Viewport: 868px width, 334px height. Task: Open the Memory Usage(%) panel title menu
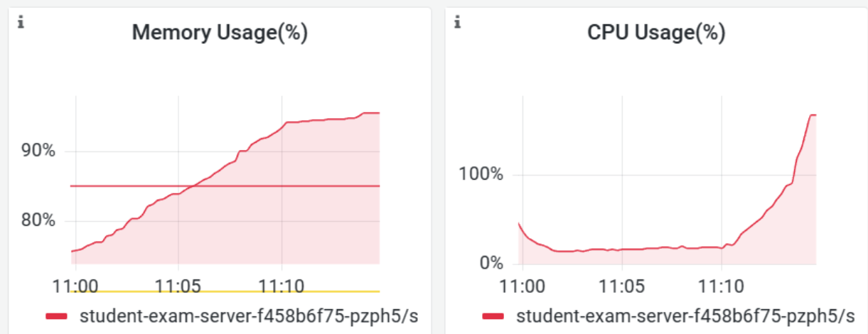(x=220, y=33)
